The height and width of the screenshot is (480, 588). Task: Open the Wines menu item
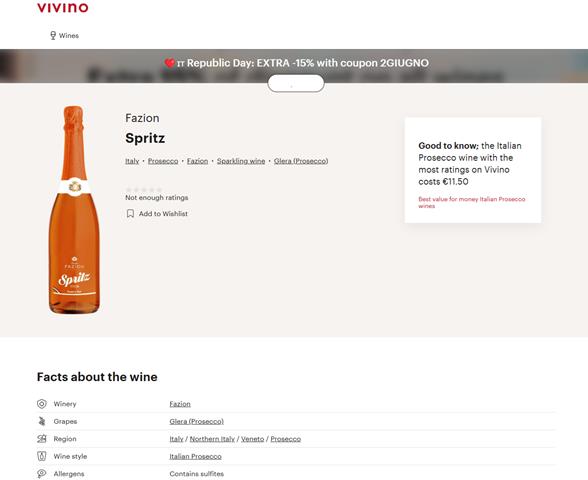pyautogui.click(x=69, y=36)
